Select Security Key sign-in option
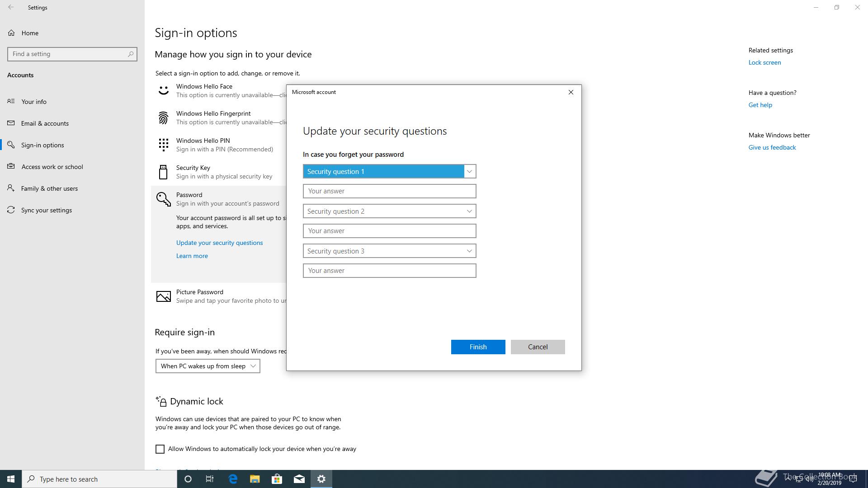Image resolution: width=868 pixels, height=488 pixels. coord(218,172)
